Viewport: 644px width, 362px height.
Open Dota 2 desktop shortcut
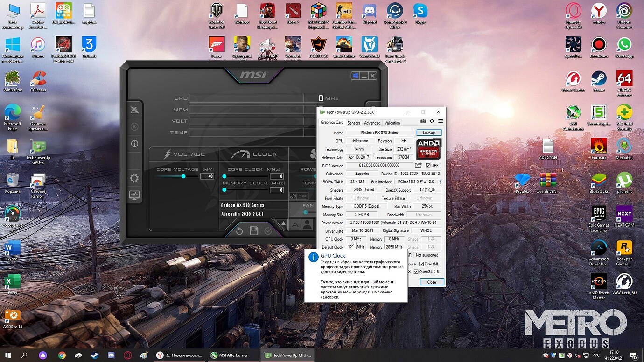pos(293,13)
